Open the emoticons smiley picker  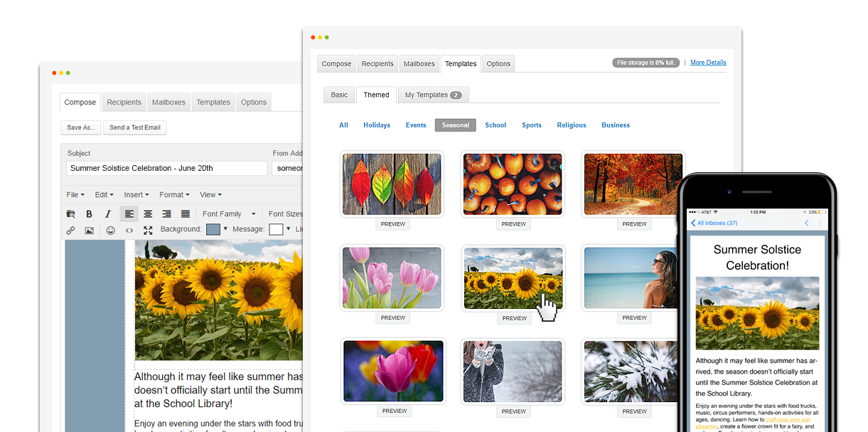click(x=110, y=230)
